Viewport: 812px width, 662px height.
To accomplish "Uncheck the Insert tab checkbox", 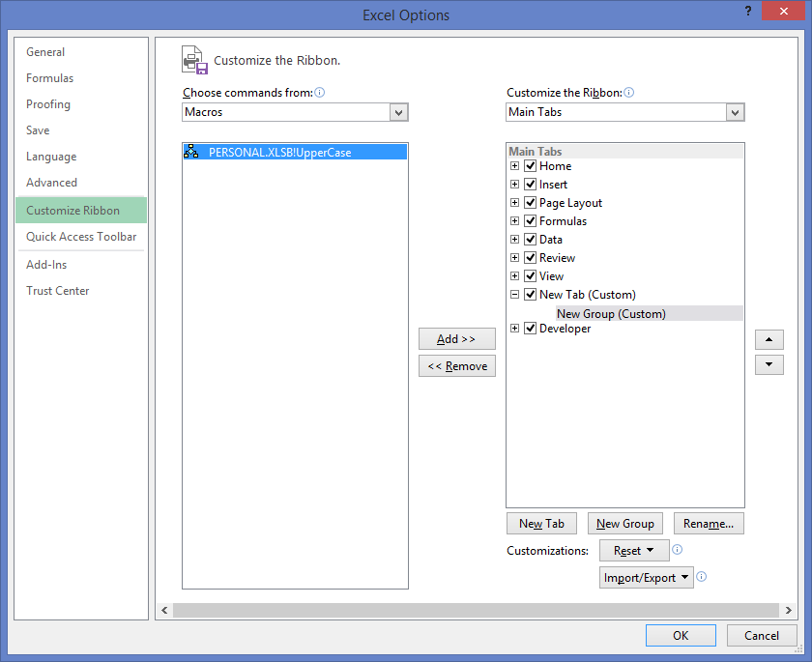I will tap(530, 185).
